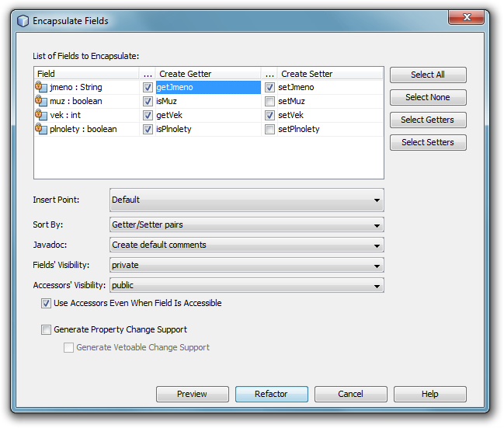Click the jmeno field icon

41,87
